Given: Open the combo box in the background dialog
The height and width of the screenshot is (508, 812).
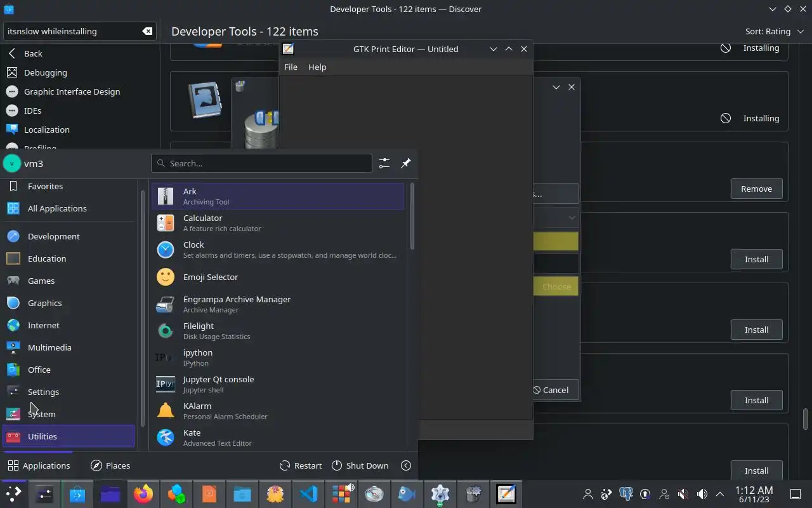Looking at the screenshot, I should click(x=556, y=218).
